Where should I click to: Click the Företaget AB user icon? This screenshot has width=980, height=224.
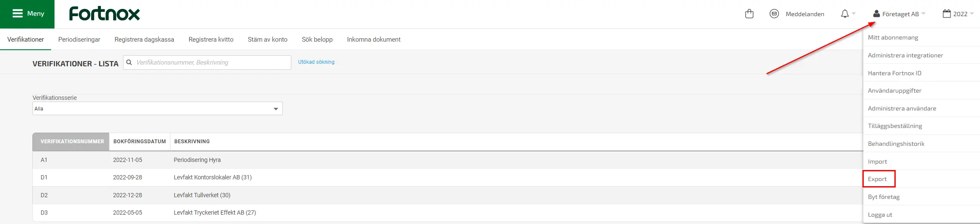pos(876,14)
